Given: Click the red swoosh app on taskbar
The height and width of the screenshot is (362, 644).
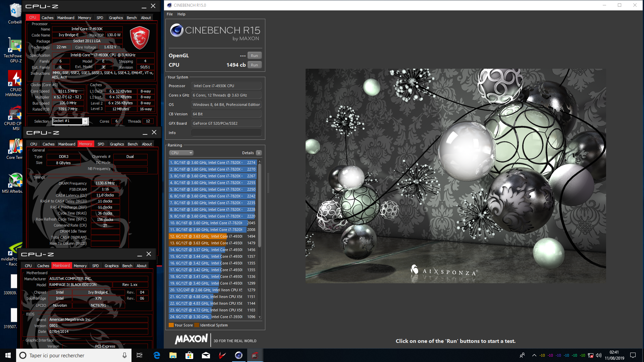Looking at the screenshot, I should (x=222, y=355).
